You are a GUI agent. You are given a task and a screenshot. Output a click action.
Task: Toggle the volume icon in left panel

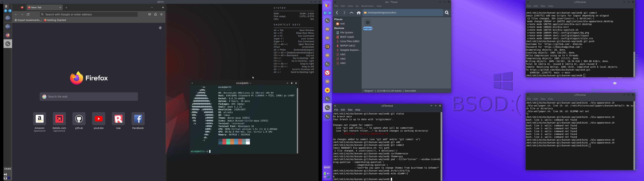pyautogui.click(x=5, y=174)
